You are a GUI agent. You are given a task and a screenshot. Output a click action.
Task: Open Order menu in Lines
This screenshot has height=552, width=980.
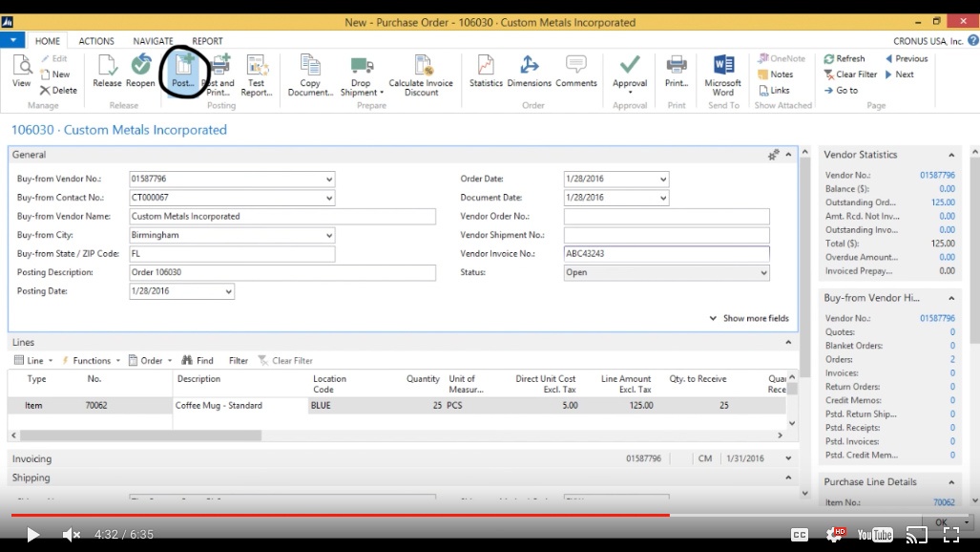(150, 360)
